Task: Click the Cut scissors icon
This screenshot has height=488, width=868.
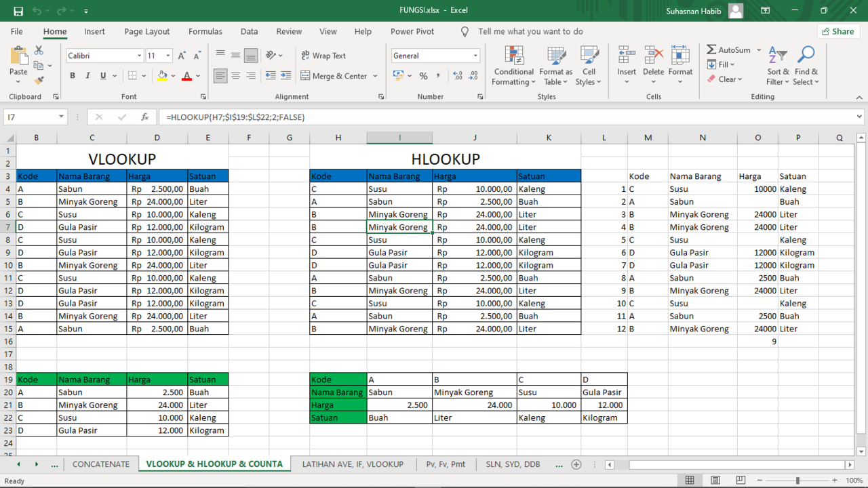Action: (39, 51)
